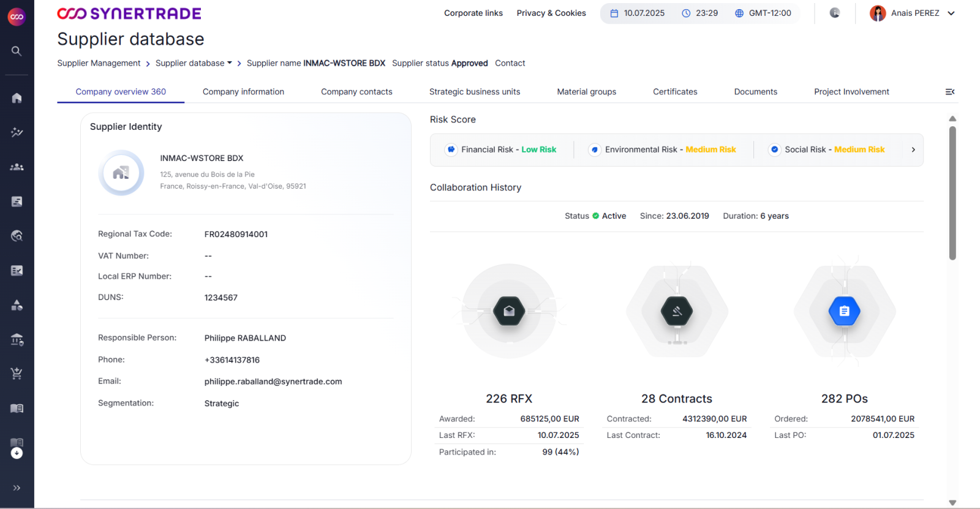Open the analytics chart icon in the sidebar
This screenshot has height=509, width=980.
[17, 132]
